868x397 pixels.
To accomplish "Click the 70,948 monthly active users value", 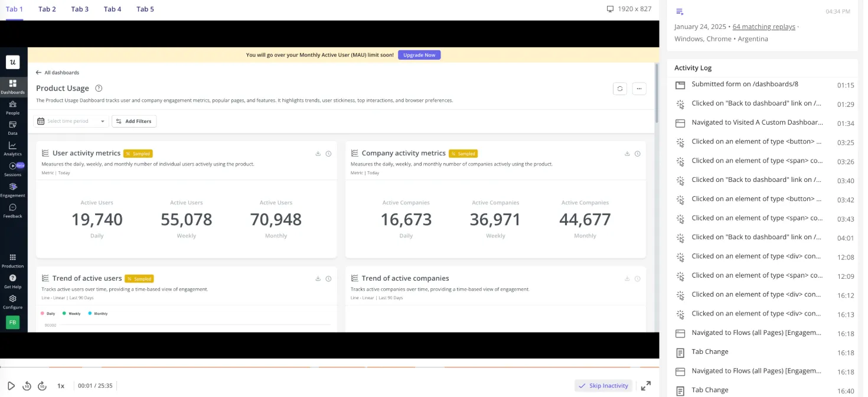I will [276, 220].
